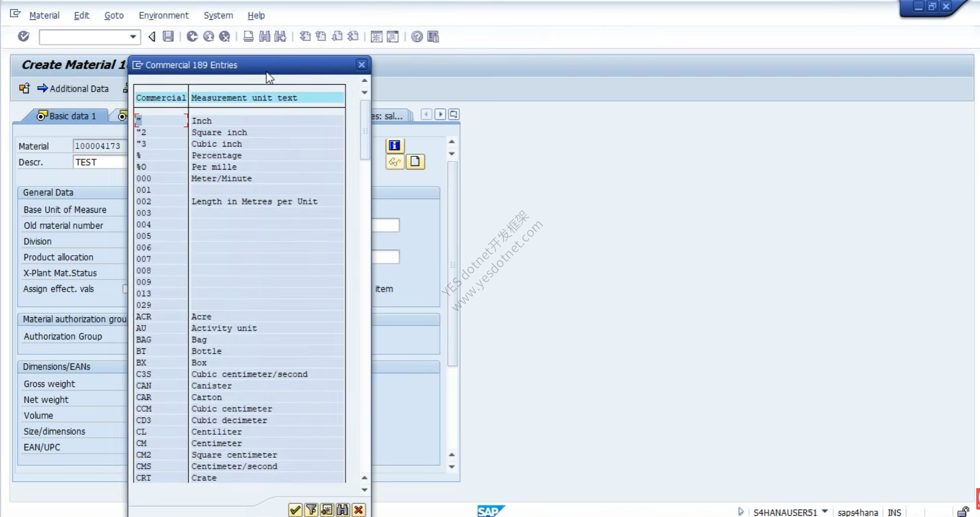Click the Material number input field
Screen dimensions: 980x517
(x=100, y=146)
